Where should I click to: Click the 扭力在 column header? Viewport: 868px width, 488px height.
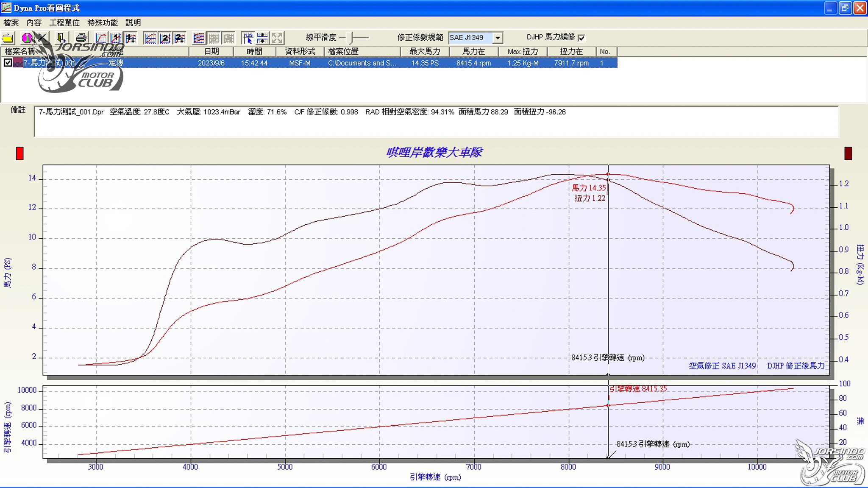point(571,51)
